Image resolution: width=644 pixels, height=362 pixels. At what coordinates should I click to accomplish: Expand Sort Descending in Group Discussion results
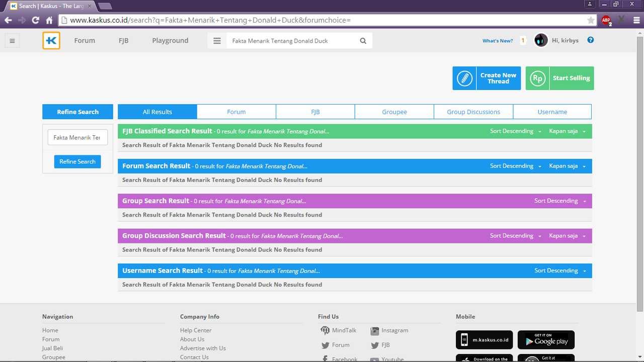pyautogui.click(x=516, y=236)
